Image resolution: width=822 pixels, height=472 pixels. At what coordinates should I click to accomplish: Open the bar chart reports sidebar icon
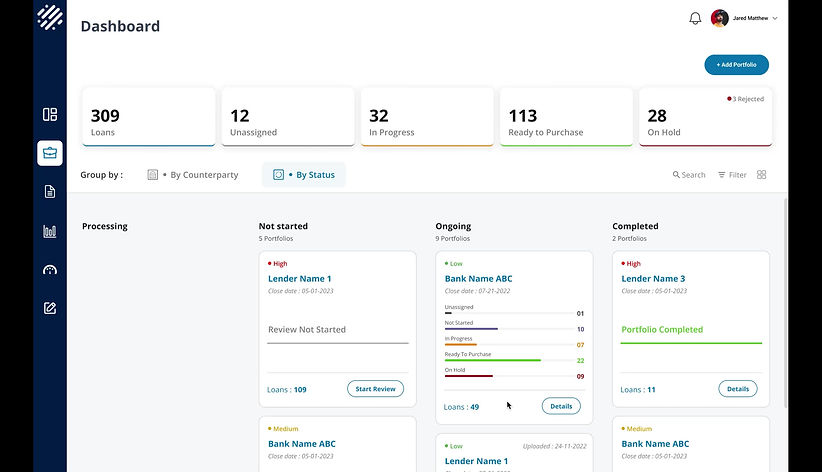pyautogui.click(x=50, y=231)
